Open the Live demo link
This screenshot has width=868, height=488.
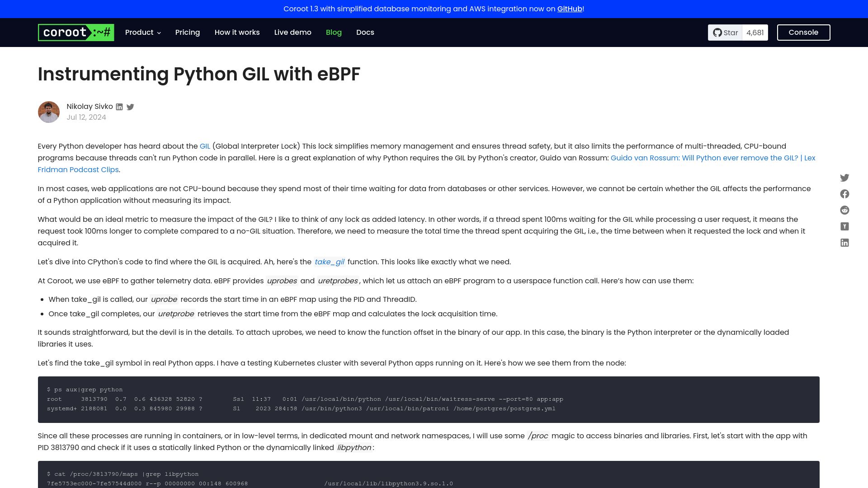292,33
